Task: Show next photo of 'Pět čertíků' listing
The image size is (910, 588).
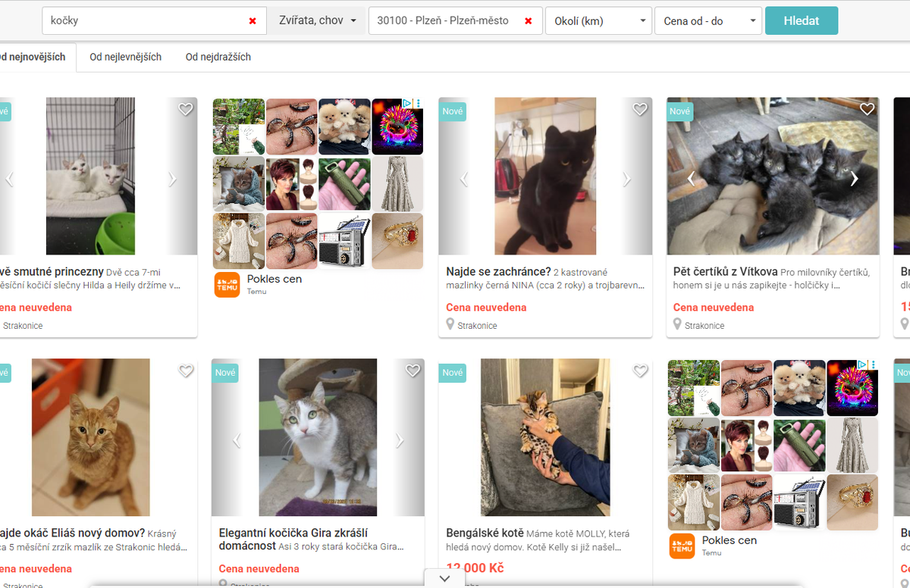Action: (x=854, y=179)
